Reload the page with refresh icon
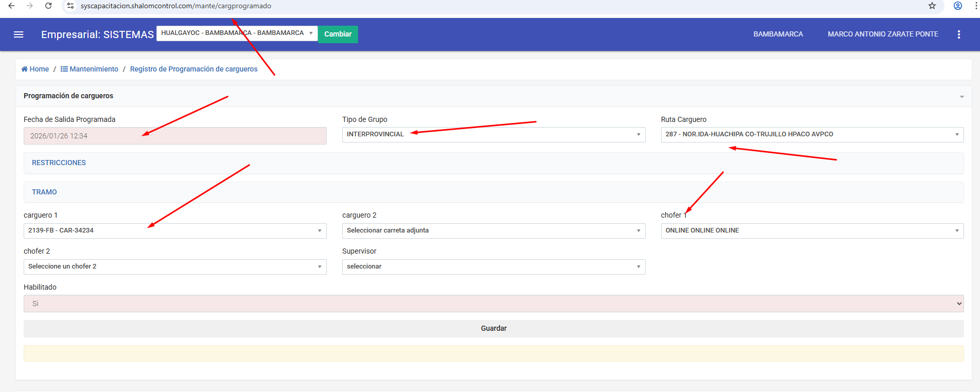 [x=48, y=6]
